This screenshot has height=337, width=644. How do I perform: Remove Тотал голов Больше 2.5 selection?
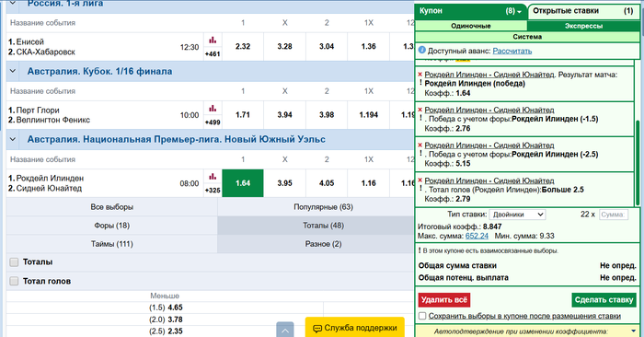point(420,180)
